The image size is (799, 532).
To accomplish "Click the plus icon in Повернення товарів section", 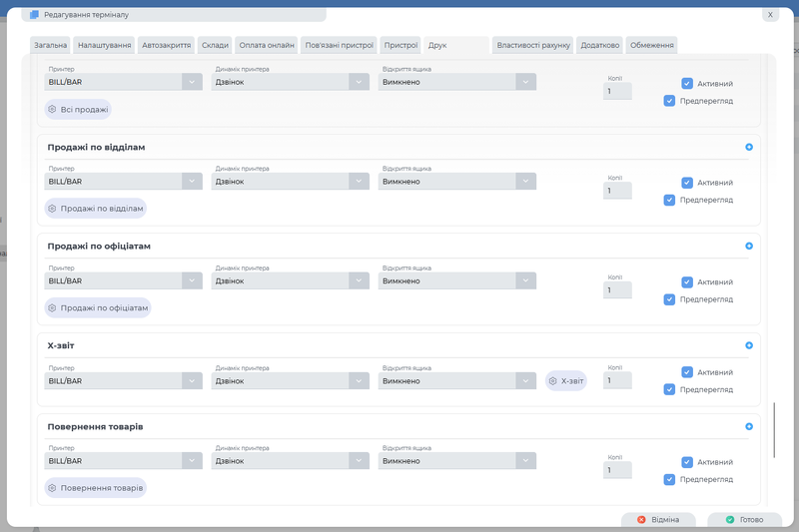I will click(x=749, y=426).
